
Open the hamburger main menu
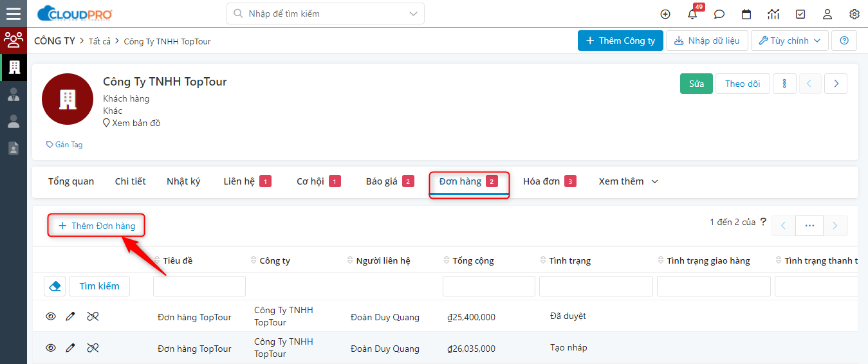click(14, 14)
